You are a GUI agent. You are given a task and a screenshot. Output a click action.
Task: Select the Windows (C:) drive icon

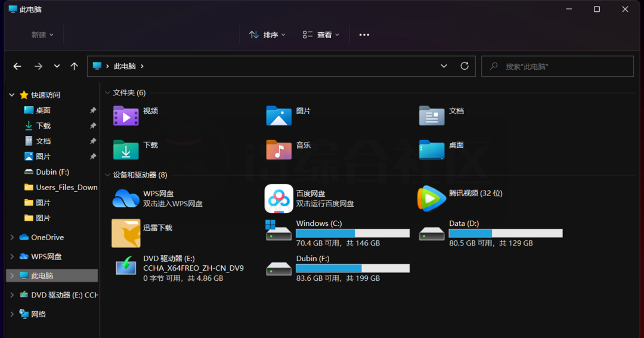click(x=278, y=230)
